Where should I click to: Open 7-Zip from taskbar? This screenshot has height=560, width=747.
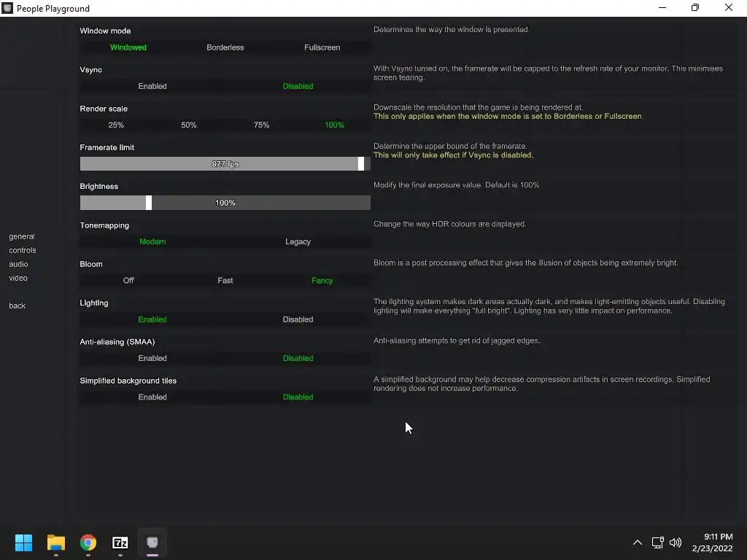[120, 542]
